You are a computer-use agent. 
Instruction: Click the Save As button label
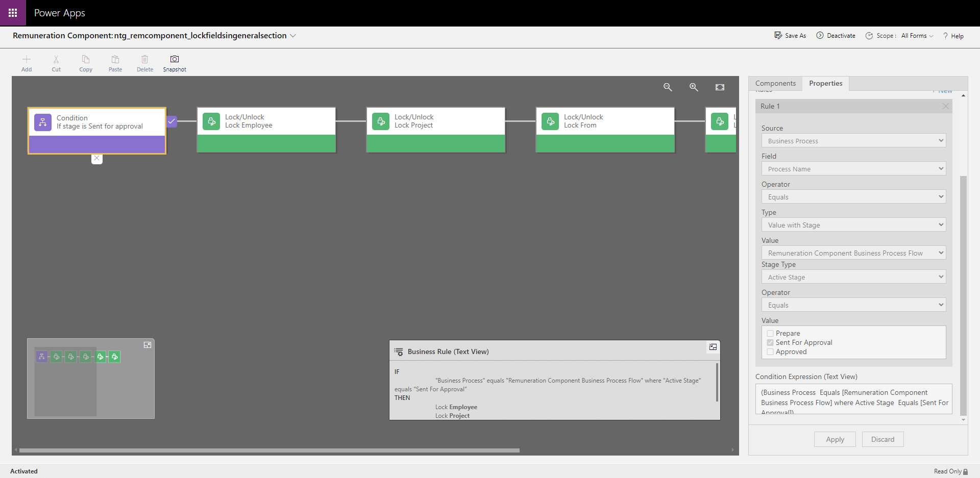click(x=796, y=36)
